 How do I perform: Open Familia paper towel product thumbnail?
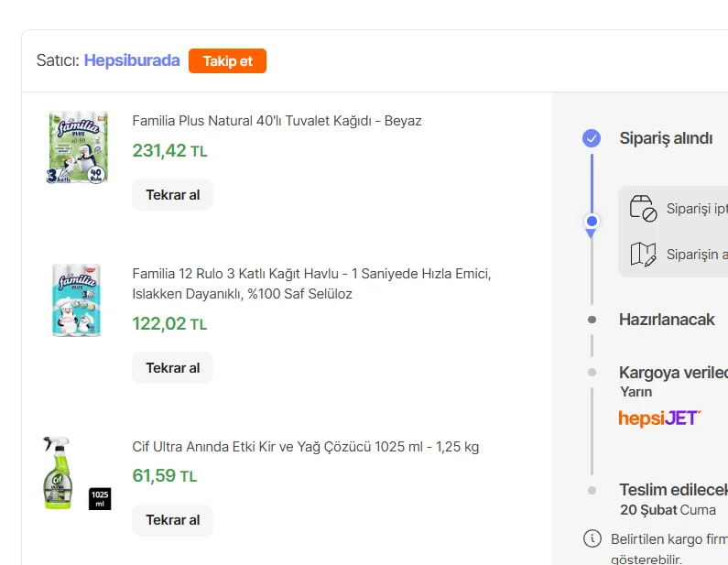[x=77, y=300]
